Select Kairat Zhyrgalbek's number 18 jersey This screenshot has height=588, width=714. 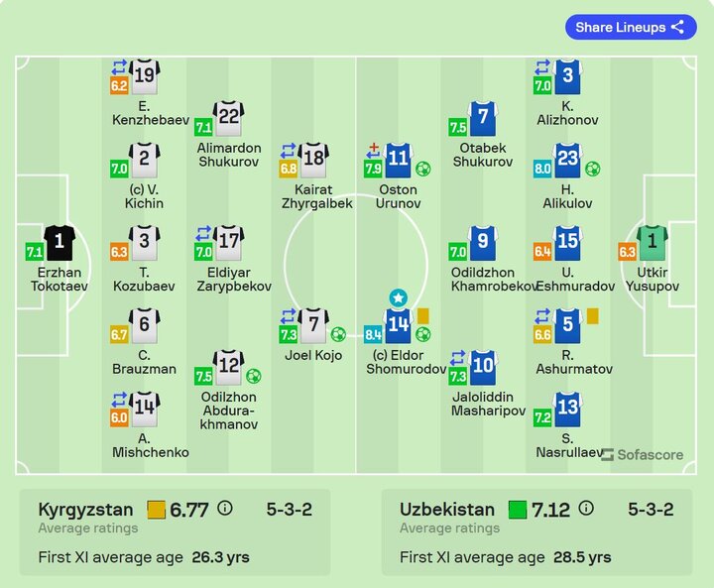coord(313,158)
